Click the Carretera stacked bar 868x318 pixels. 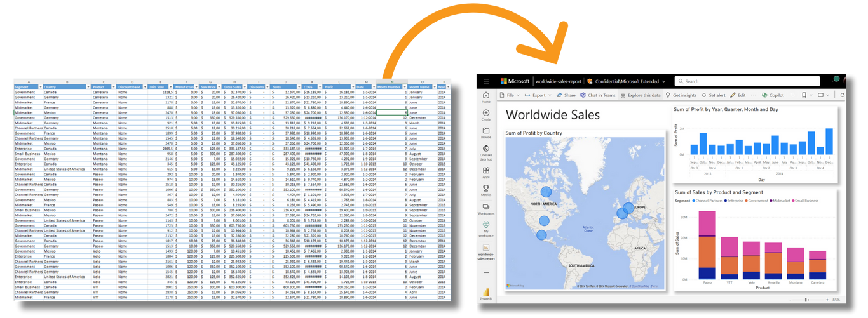point(818,266)
